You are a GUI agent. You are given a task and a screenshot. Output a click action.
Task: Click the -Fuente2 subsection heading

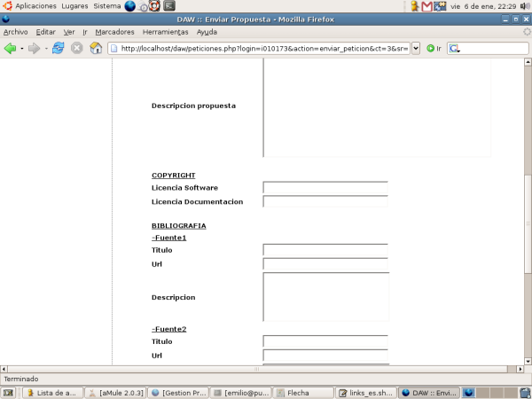click(169, 329)
